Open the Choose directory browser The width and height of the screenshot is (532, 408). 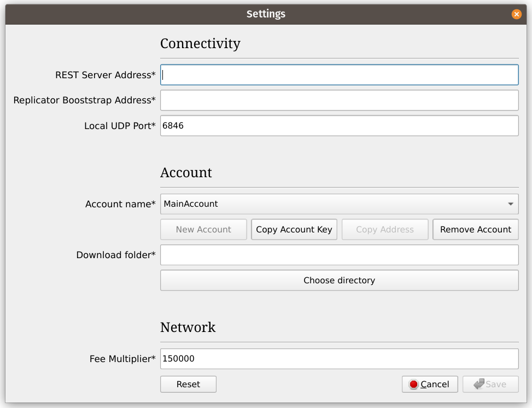point(340,281)
